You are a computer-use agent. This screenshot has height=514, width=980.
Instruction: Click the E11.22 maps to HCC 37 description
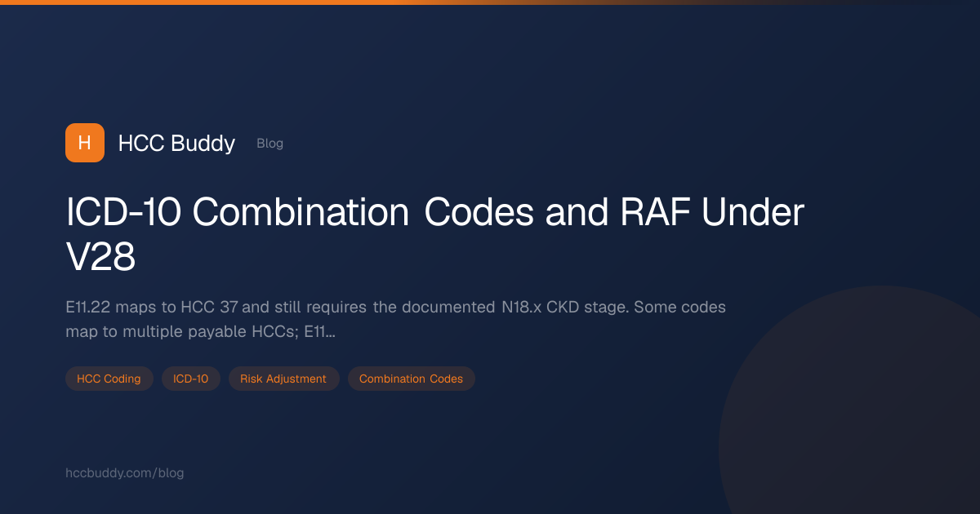396,320
